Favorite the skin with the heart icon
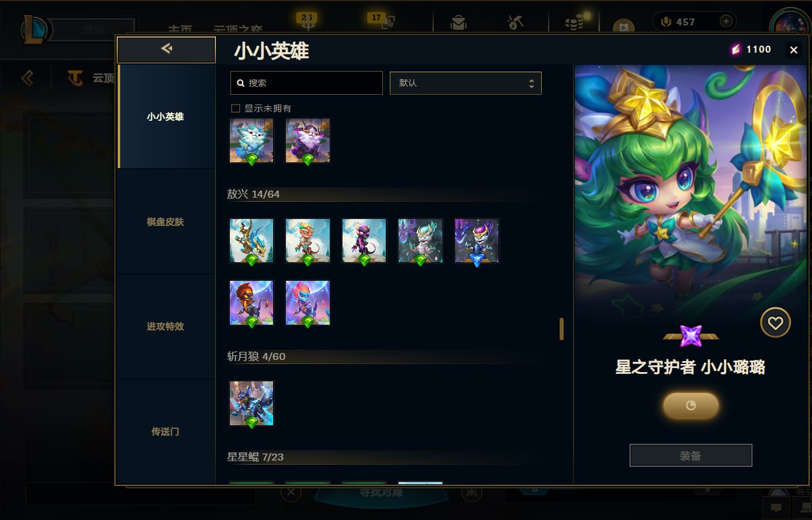Screen dimensions: 812x520 point(775,323)
